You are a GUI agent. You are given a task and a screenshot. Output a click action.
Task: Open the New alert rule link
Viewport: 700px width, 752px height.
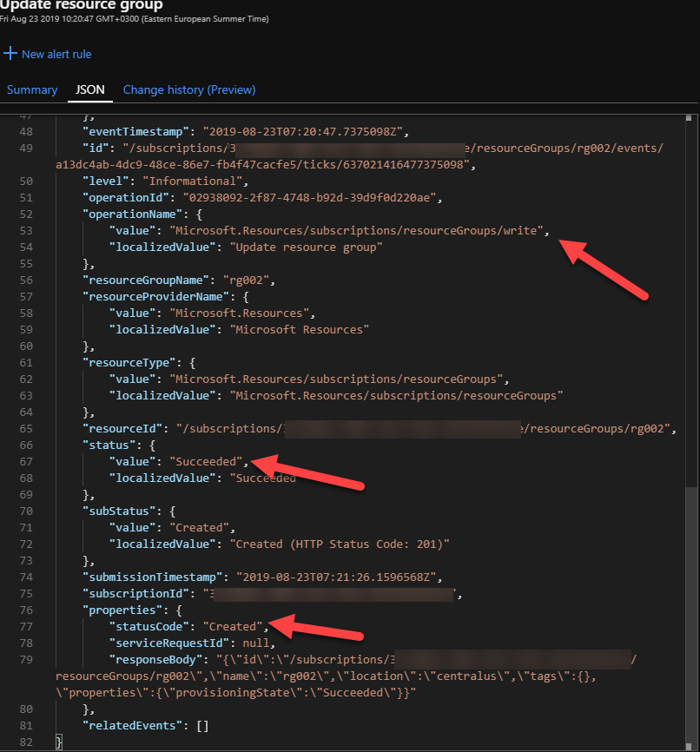[56, 54]
